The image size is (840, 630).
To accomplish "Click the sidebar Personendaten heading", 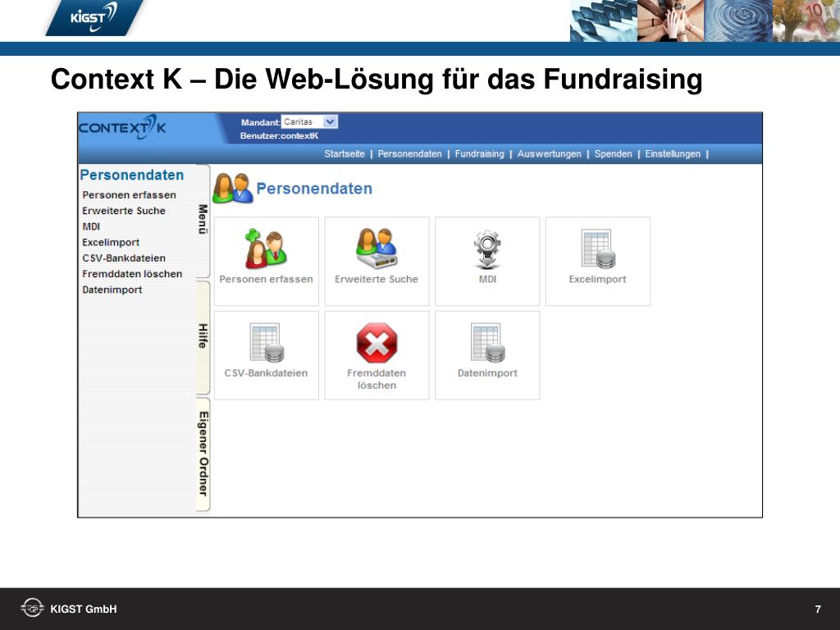I will pos(132,176).
